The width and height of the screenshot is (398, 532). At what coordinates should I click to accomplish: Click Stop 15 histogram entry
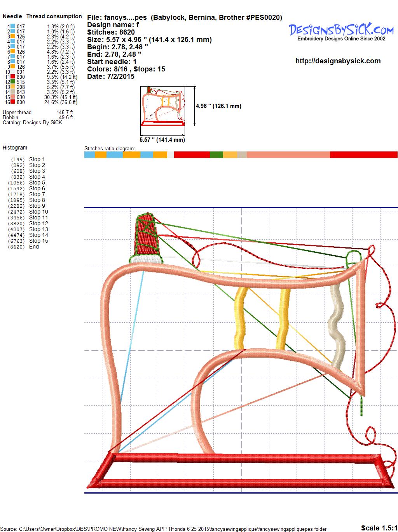coord(38,241)
